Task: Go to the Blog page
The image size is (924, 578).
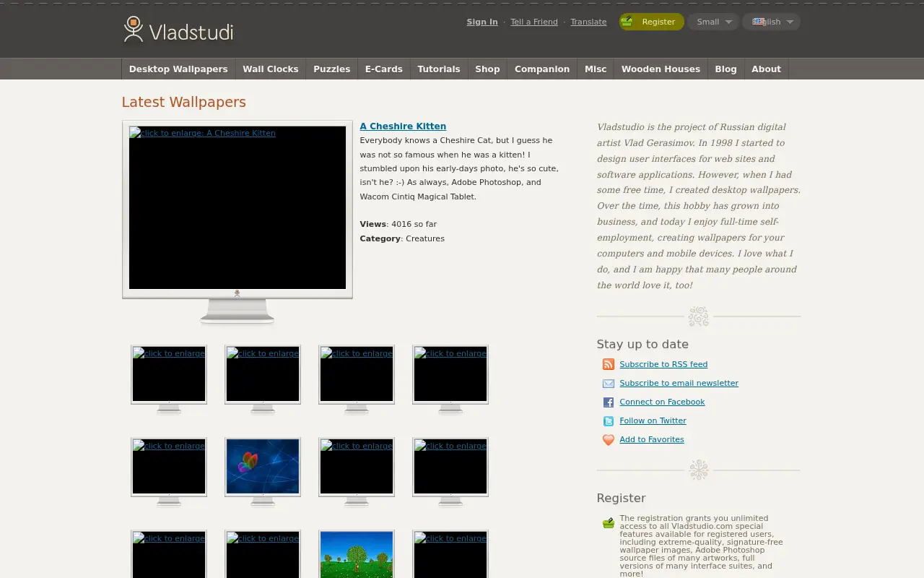Action: (726, 69)
